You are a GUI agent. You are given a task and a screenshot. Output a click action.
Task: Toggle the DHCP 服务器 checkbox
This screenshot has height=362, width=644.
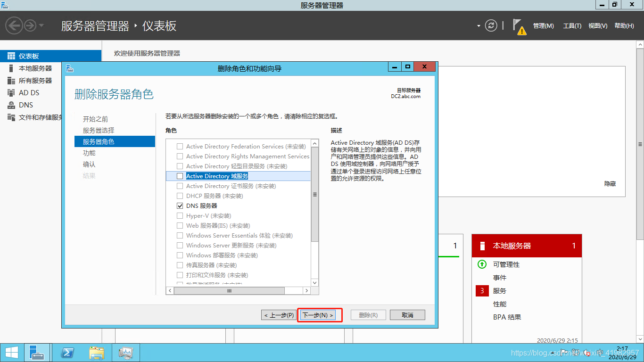tap(180, 196)
